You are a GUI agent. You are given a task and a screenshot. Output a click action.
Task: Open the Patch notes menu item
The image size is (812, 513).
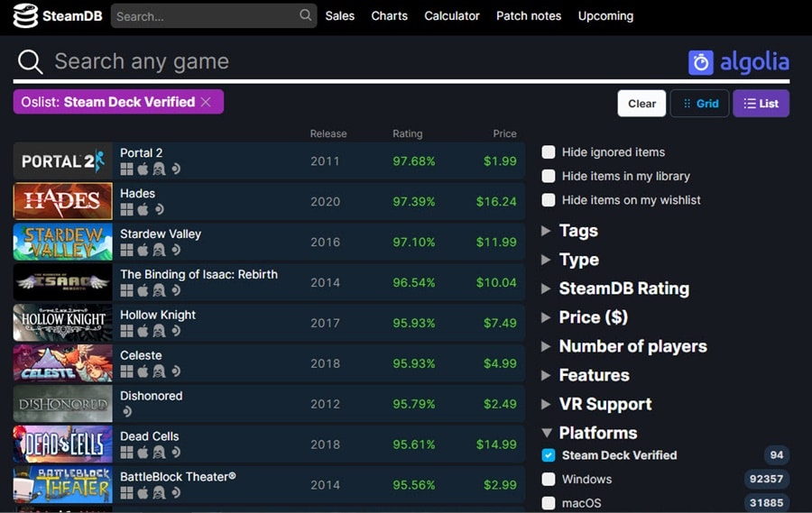coord(529,16)
